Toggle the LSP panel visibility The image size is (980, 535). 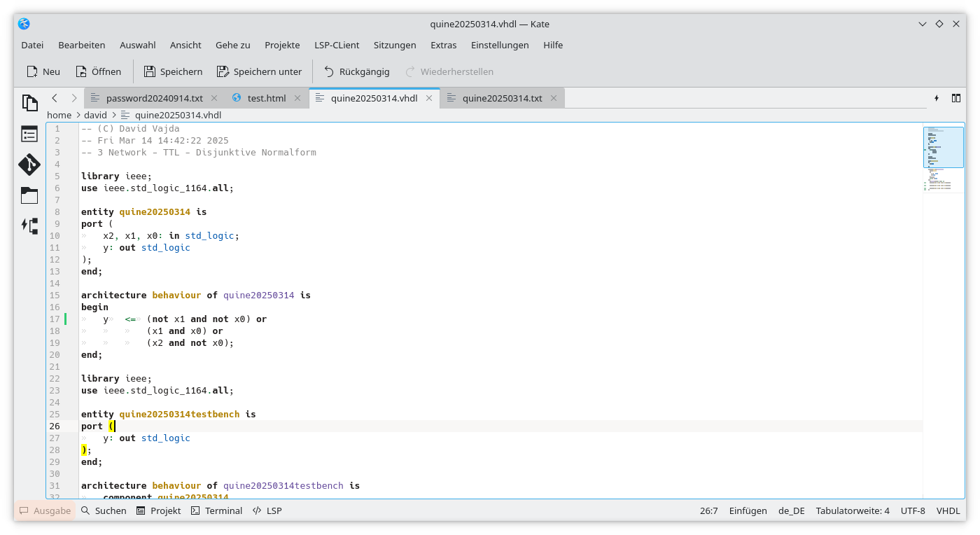coord(267,510)
